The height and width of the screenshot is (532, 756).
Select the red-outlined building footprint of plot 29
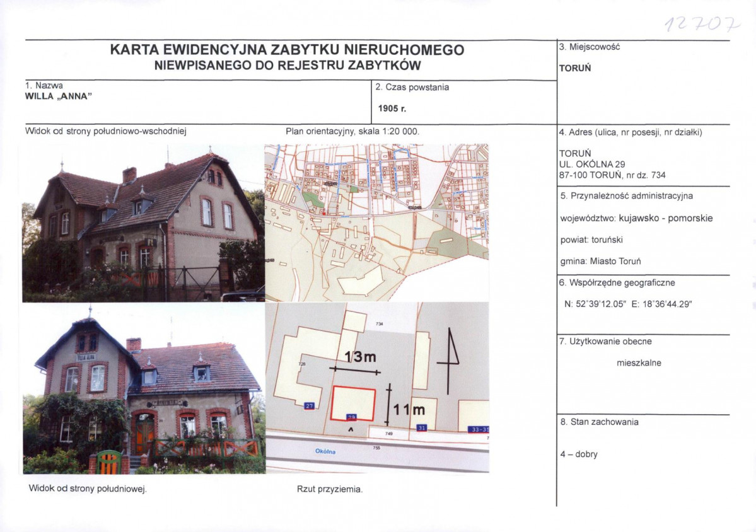[x=354, y=403]
